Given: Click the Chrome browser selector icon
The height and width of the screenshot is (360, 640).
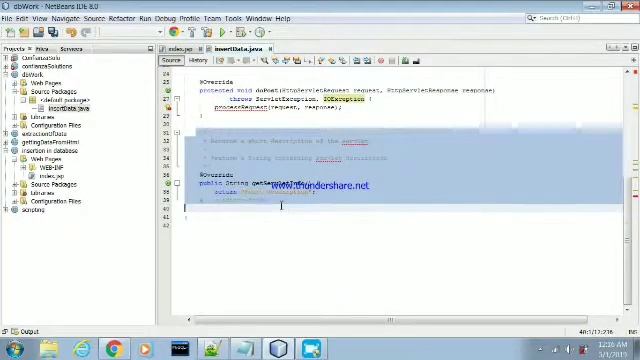Looking at the screenshot, I should click(174, 32).
